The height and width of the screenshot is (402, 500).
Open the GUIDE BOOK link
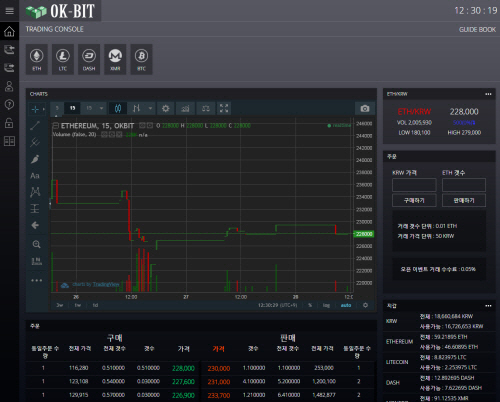477,30
